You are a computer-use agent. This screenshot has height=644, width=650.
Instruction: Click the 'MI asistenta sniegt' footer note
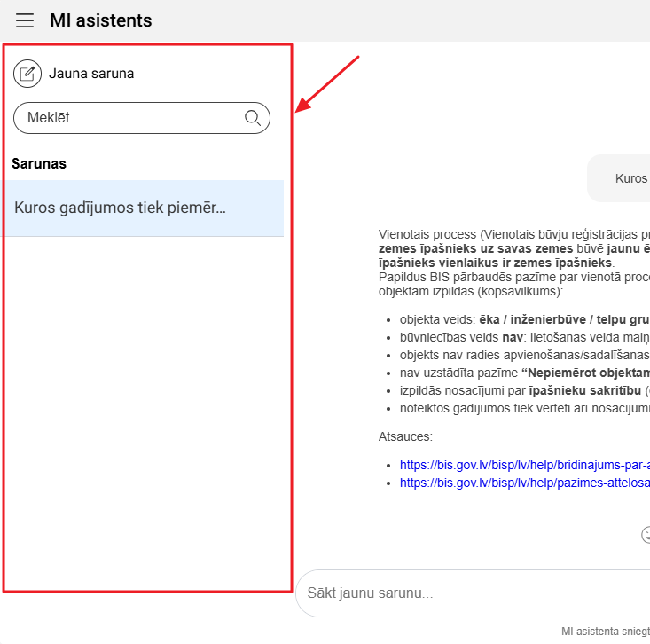(x=605, y=632)
